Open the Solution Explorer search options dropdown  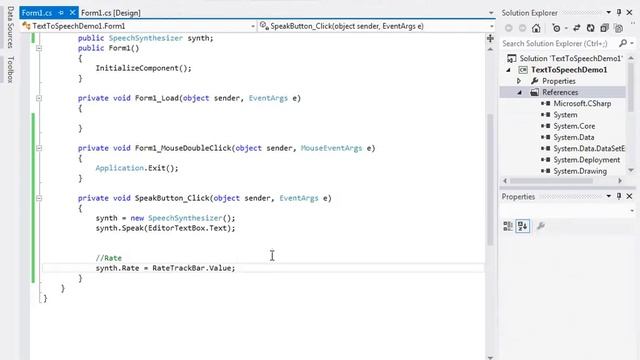(x=632, y=43)
